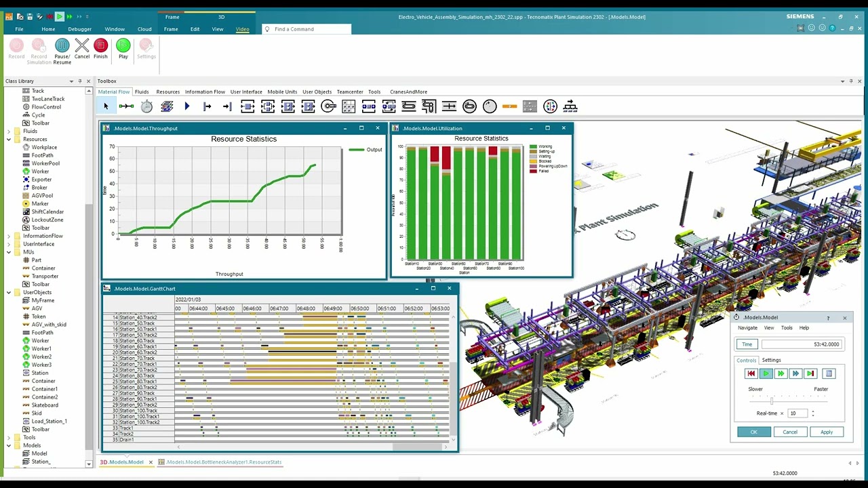The width and height of the screenshot is (868, 488).
Task: Click the green Play video icon
Action: 123,45
